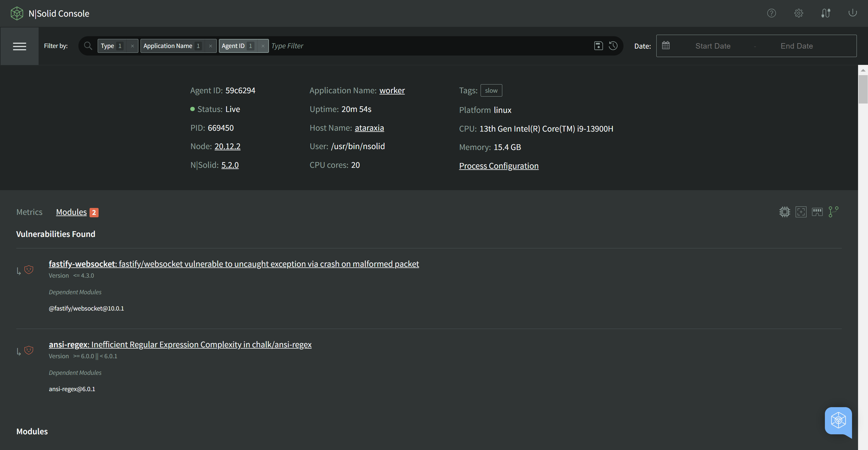Remove the Agent ID filter chip
Image resolution: width=868 pixels, height=450 pixels.
click(263, 46)
